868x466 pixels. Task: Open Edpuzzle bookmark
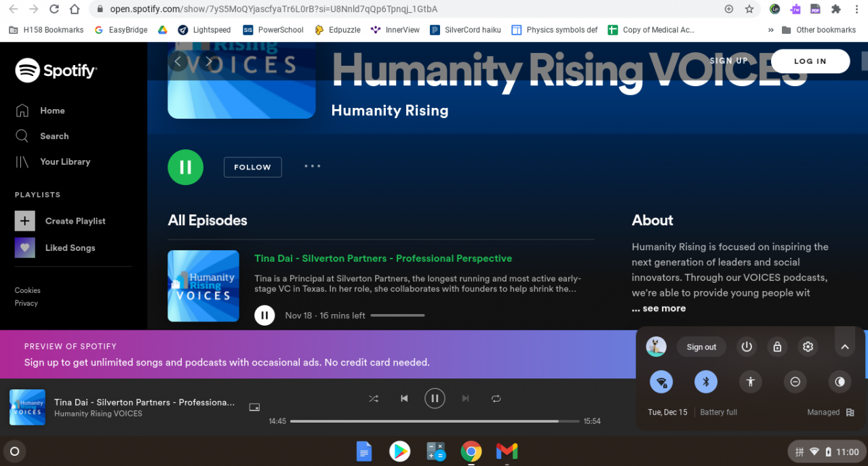click(338, 30)
